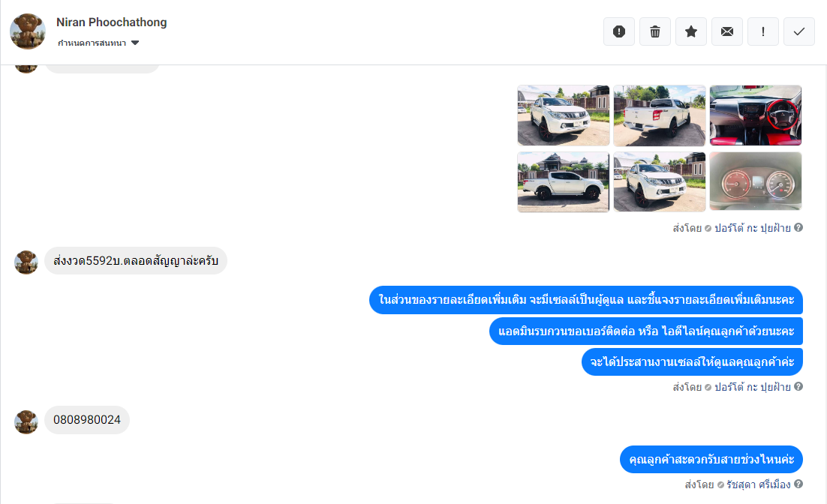Image resolution: width=827 pixels, height=504 pixels.
Task: Click help icon beside รัชสุดา ศรีเมือง sender label
Action: pyautogui.click(x=798, y=484)
